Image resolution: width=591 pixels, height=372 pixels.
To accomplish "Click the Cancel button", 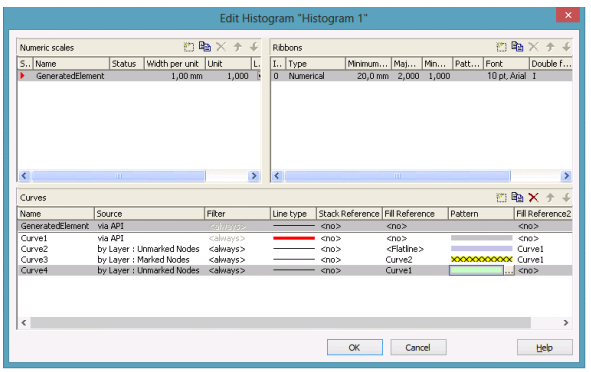I will (x=418, y=347).
